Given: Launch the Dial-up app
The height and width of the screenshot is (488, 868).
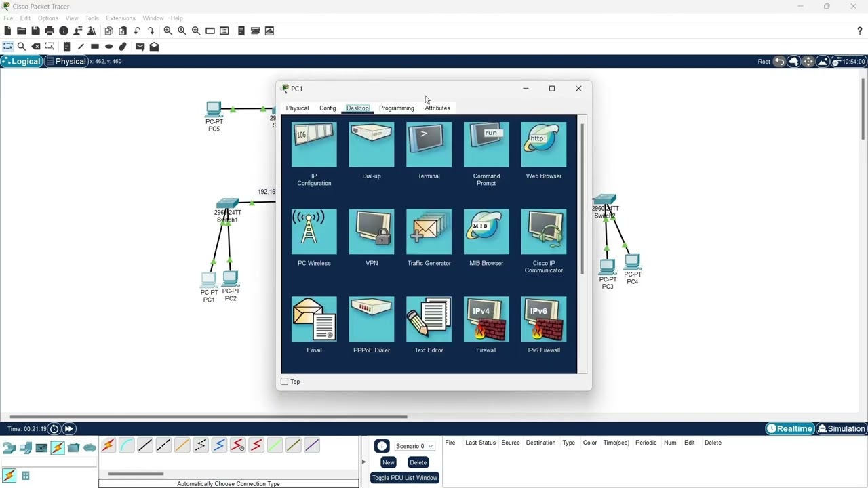Looking at the screenshot, I should pyautogui.click(x=372, y=145).
